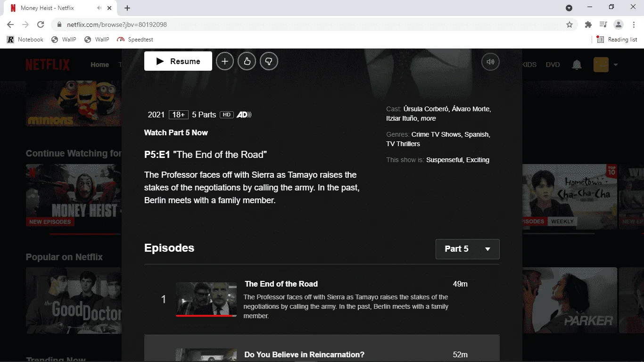Click the Suspenseful tag
This screenshot has width=644, height=362.
(x=445, y=160)
